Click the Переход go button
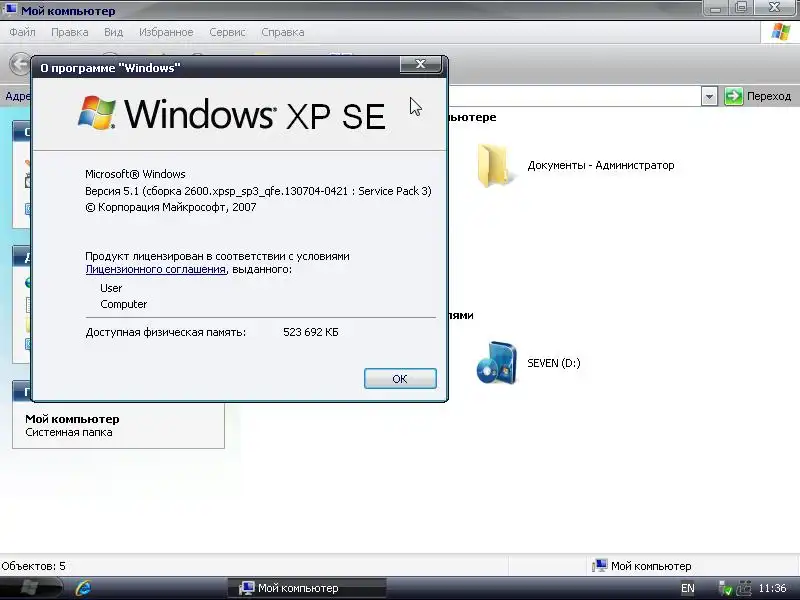The width and height of the screenshot is (800, 600). [x=758, y=96]
